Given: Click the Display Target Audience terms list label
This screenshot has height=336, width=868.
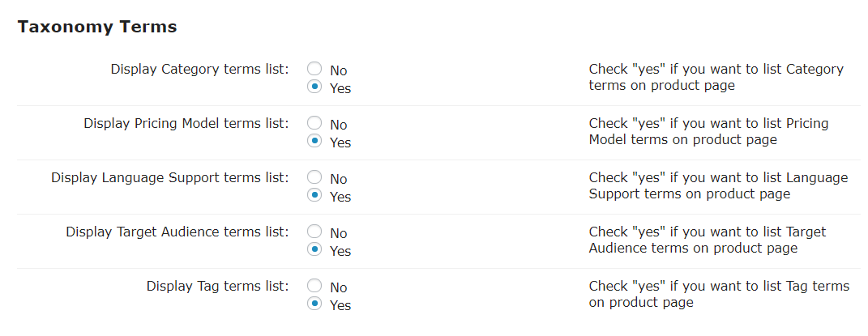Looking at the screenshot, I should pyautogui.click(x=177, y=232).
